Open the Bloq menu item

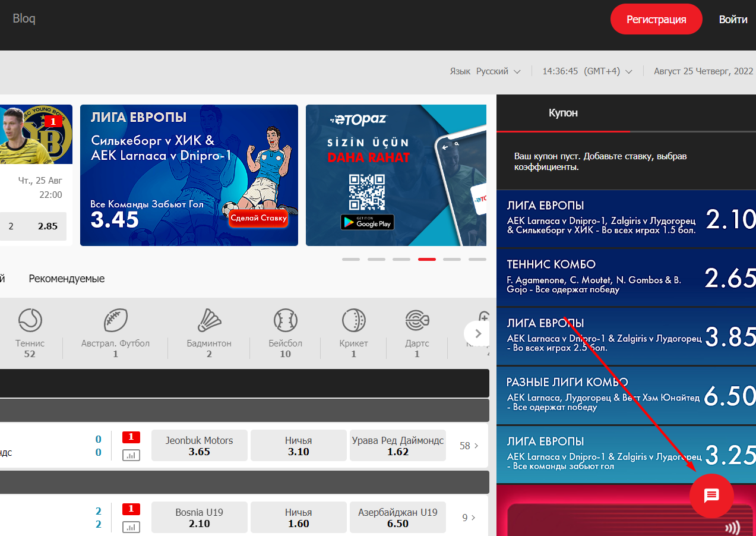[24, 18]
